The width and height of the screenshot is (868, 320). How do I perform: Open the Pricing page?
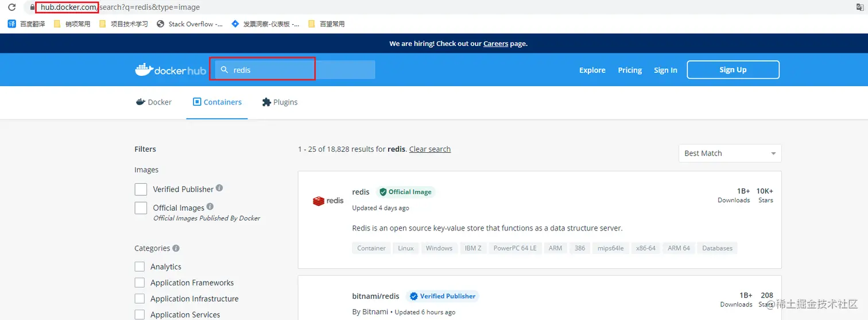click(x=630, y=70)
